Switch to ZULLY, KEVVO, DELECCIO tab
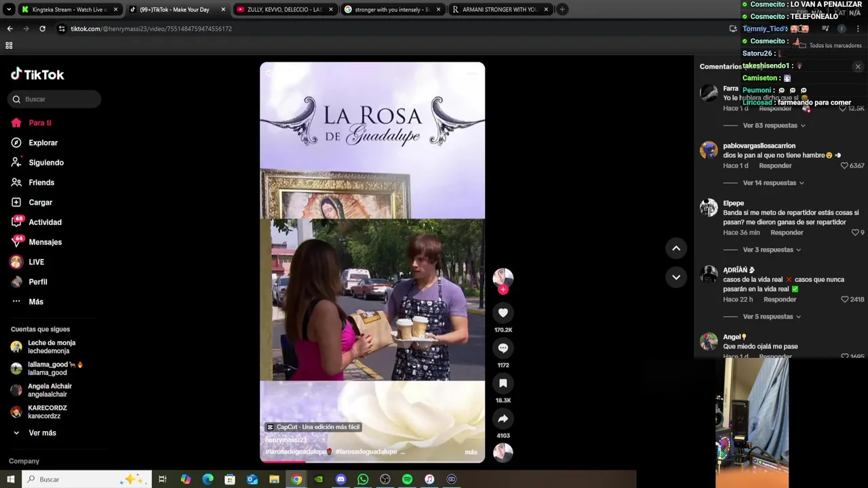Viewport: 868px width, 488px height. [x=285, y=9]
